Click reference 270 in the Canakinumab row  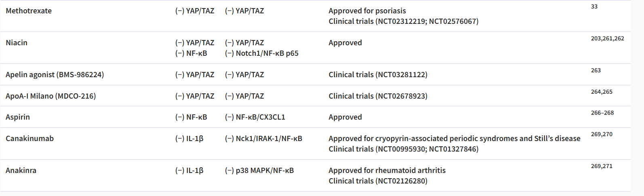pos(608,134)
